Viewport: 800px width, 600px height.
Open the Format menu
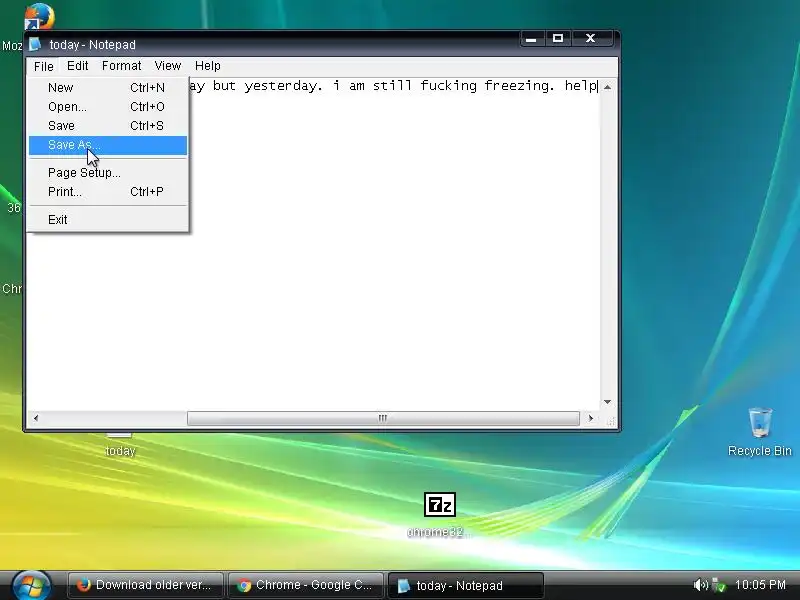(x=121, y=66)
